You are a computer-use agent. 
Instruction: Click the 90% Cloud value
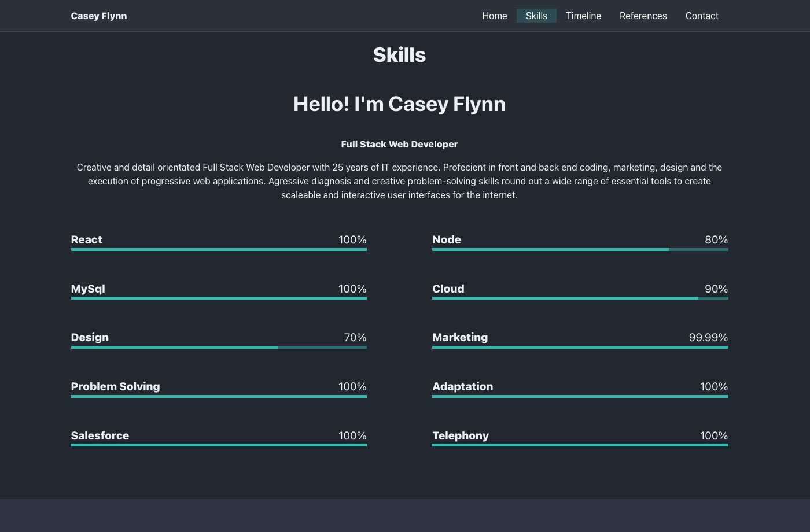[x=716, y=289]
